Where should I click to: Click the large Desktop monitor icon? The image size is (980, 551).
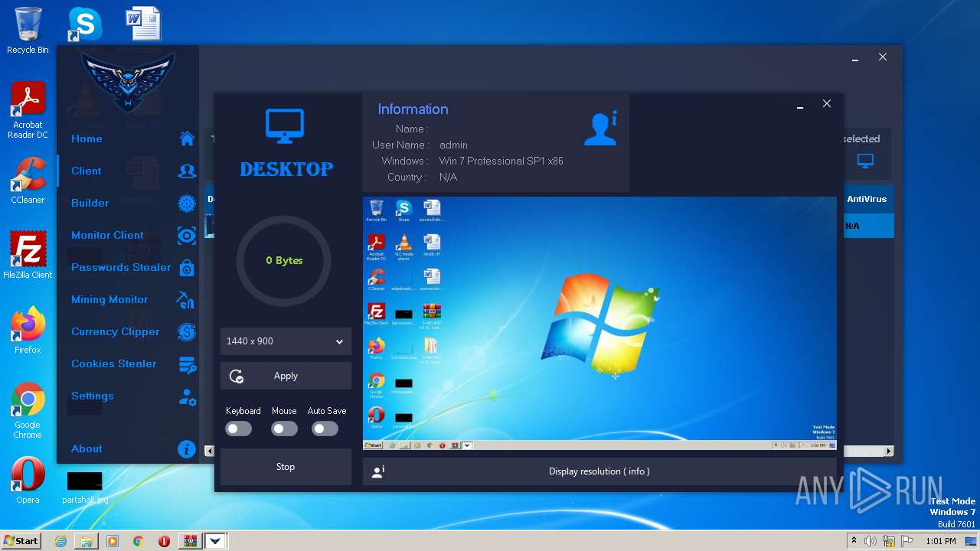285,126
